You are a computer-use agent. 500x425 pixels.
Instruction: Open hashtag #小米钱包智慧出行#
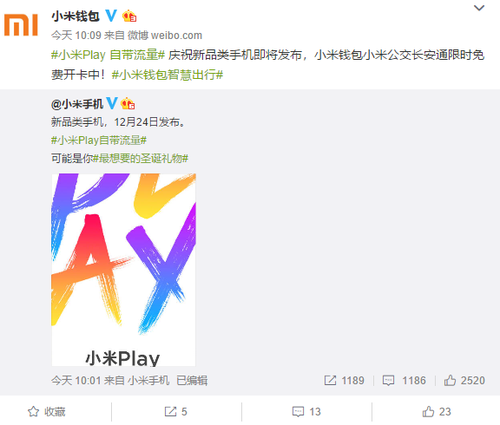pyautogui.click(x=167, y=75)
